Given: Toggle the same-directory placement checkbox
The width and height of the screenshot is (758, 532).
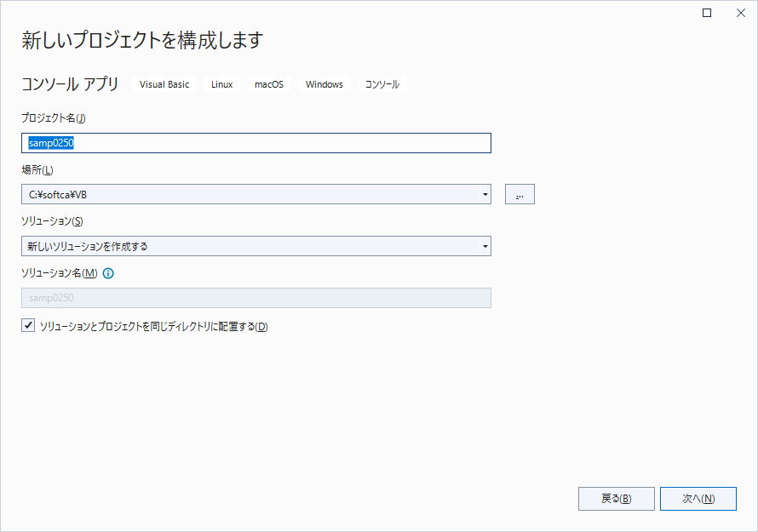Looking at the screenshot, I should (28, 326).
